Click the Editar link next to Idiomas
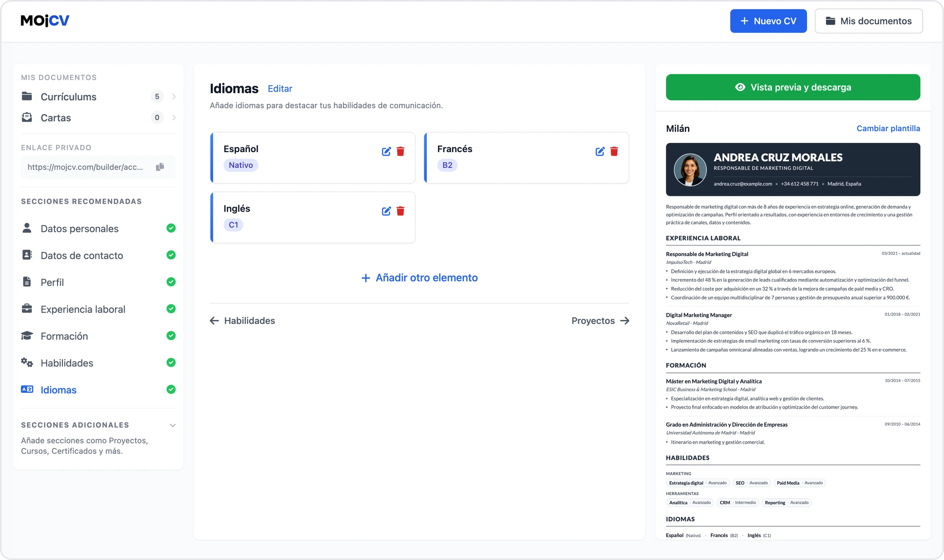 pyautogui.click(x=280, y=88)
